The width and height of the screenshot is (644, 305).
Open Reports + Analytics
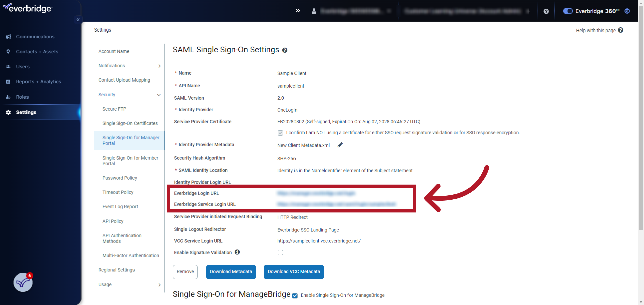39,82
